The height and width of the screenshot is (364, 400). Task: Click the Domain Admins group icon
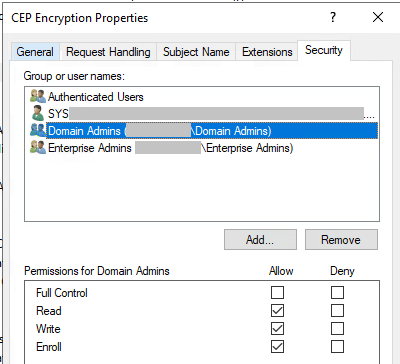tap(38, 130)
